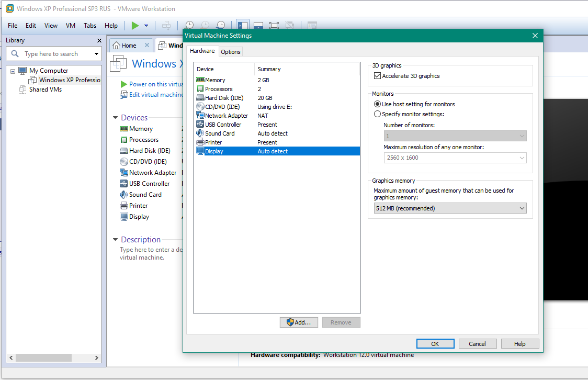Screen dimensions: 588x380
Task: Click the Full Screen mode toolbar icon
Action: (274, 25)
